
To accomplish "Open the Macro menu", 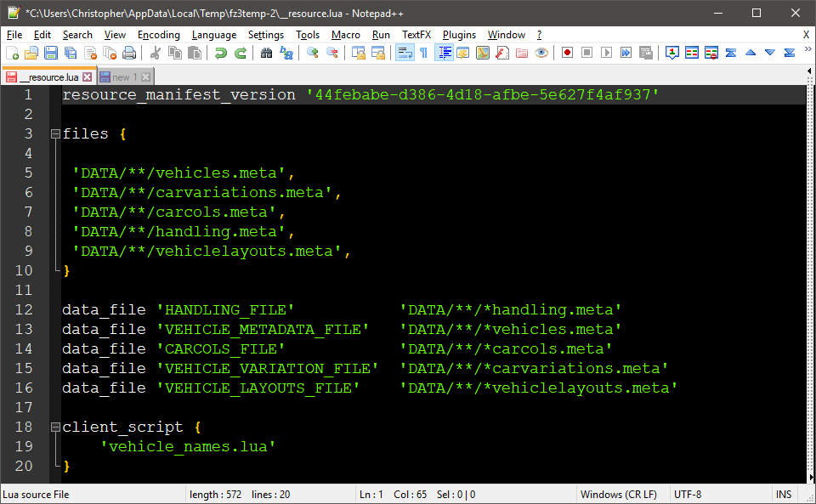I will click(x=346, y=35).
